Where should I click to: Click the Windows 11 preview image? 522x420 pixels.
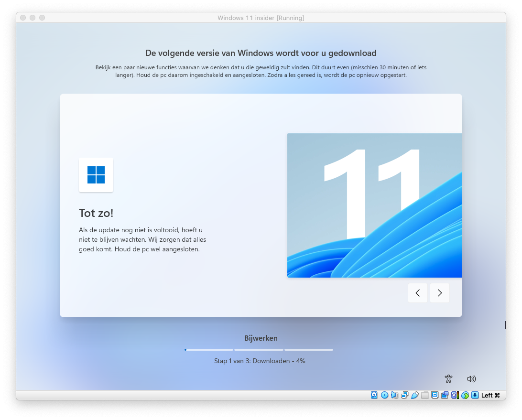[374, 205]
